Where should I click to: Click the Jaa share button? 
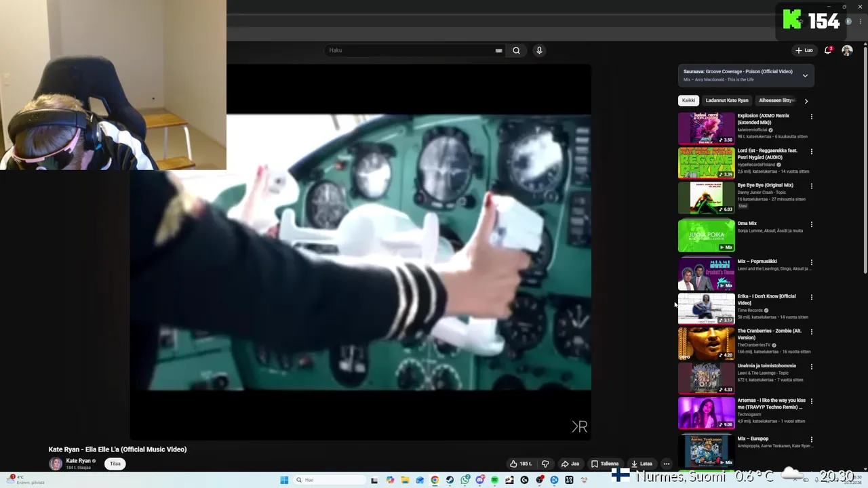pos(570,464)
